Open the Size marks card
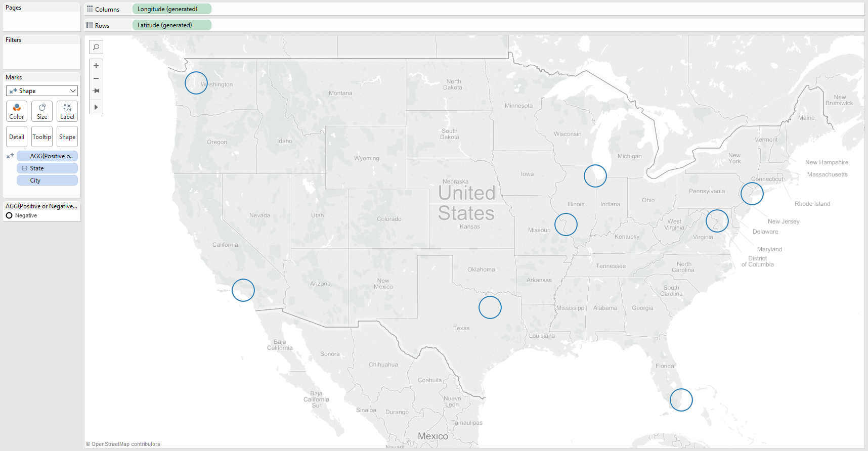Image resolution: width=868 pixels, height=451 pixels. pos(42,111)
